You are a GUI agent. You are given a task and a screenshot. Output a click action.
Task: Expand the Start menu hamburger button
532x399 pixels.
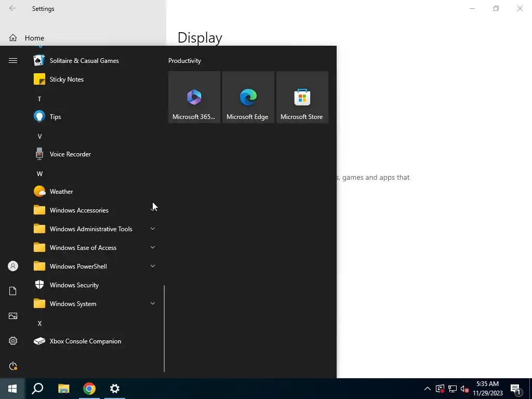13,61
